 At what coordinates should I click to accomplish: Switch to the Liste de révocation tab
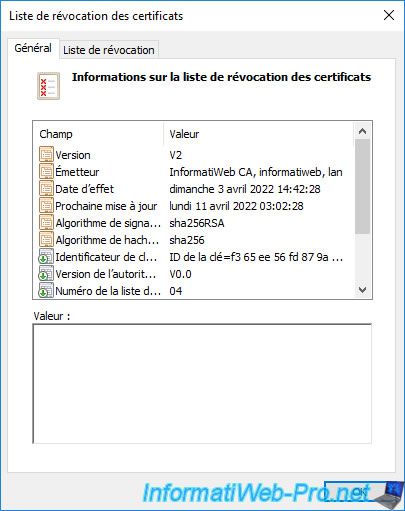click(109, 50)
